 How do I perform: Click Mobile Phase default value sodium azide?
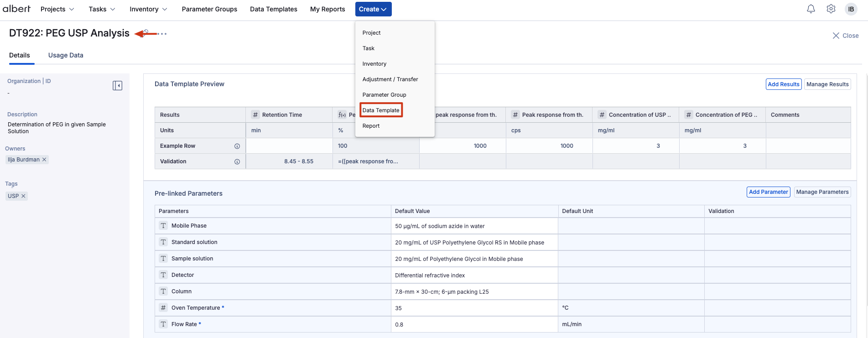[x=474, y=226]
